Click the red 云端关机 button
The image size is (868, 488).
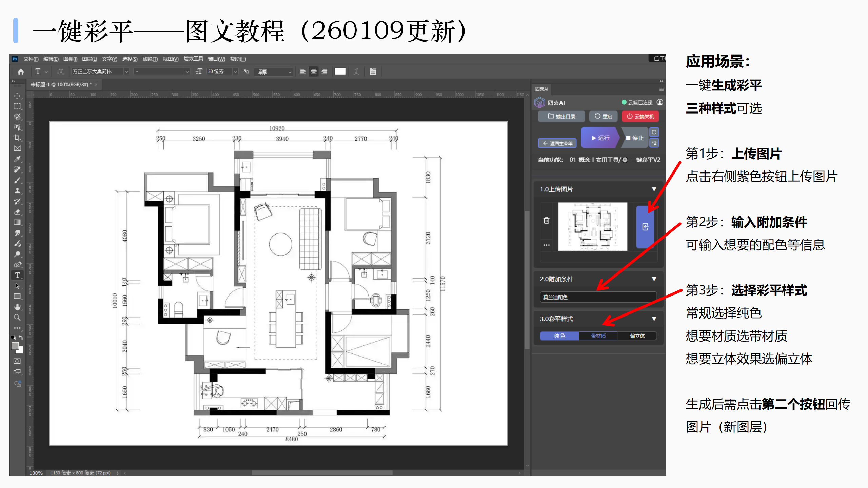(x=640, y=117)
